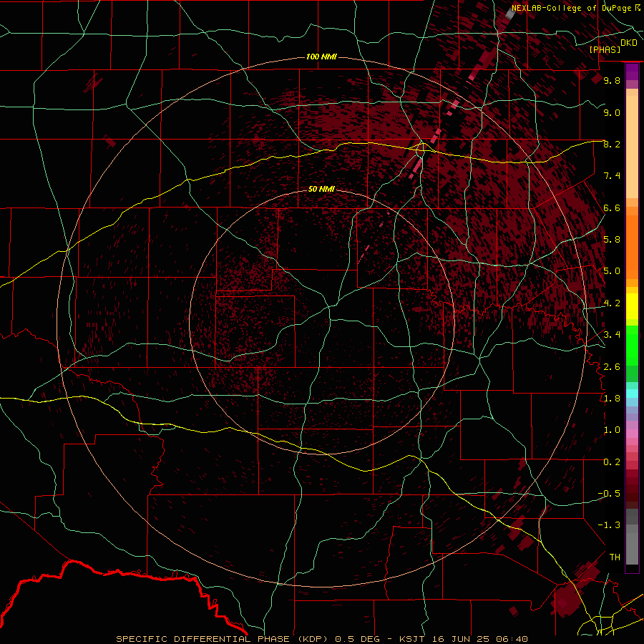Click the 2.6 scale label

coord(612,366)
